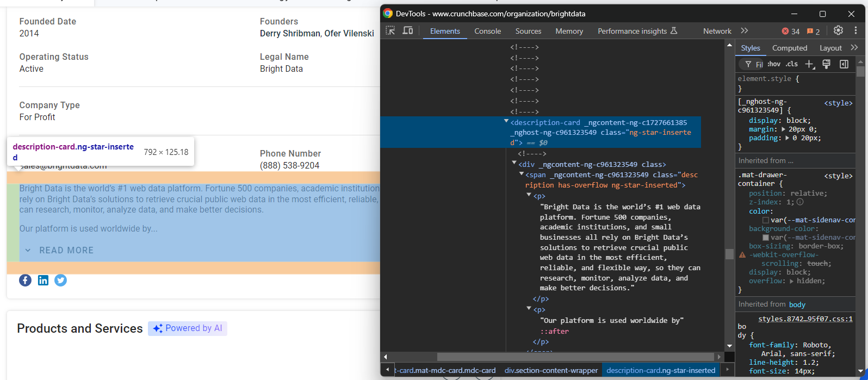Viewport: 868px width, 380px height.
Task: Click the READ MORE text
Action: pos(66,251)
